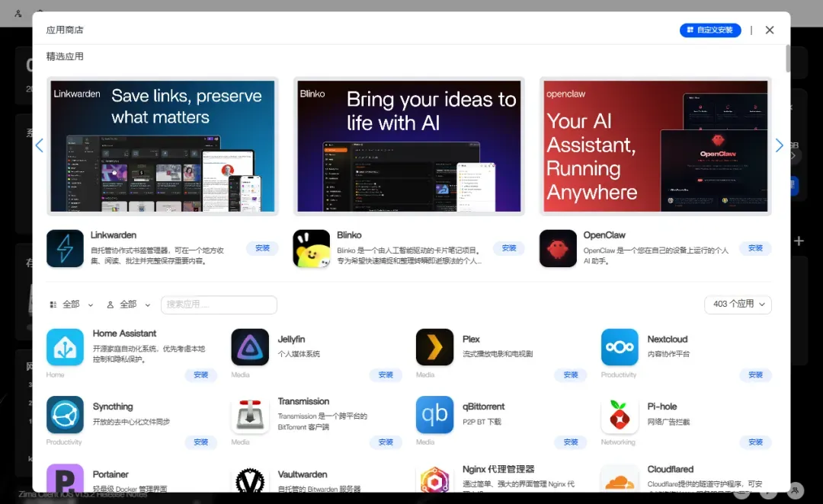The width and height of the screenshot is (823, 504).
Task: Click the Jellyfin app icon
Action: [250, 347]
